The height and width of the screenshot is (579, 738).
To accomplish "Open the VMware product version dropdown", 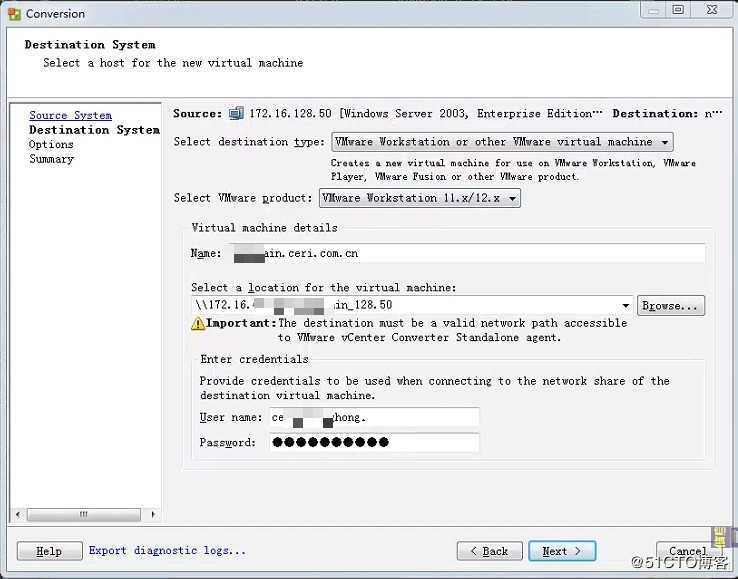I will click(x=419, y=198).
